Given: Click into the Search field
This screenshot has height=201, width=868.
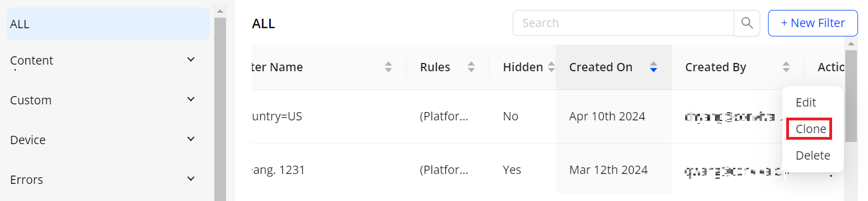Looking at the screenshot, I should pos(623,23).
